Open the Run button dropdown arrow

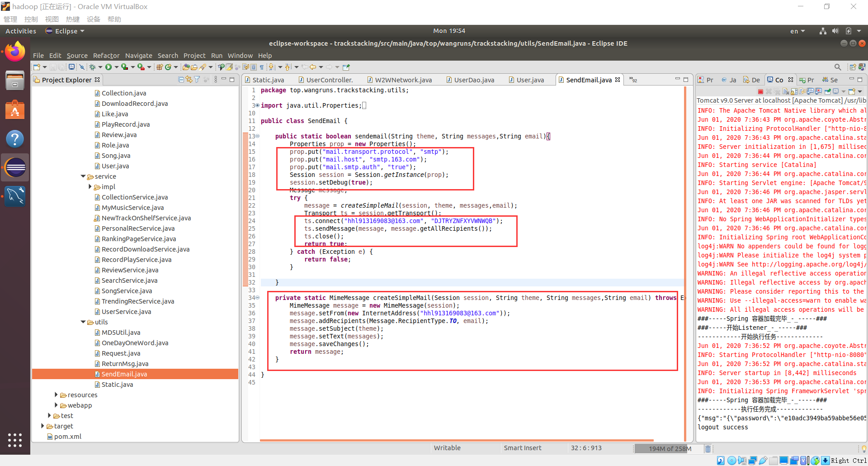click(117, 67)
